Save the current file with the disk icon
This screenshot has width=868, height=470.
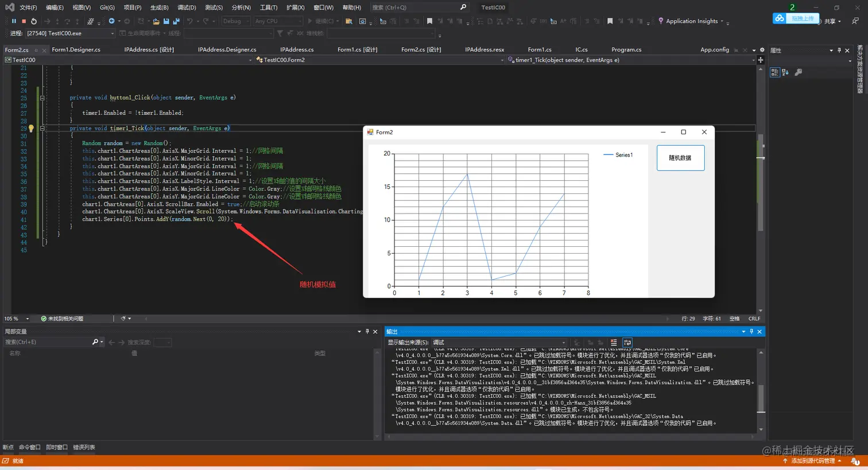[166, 21]
